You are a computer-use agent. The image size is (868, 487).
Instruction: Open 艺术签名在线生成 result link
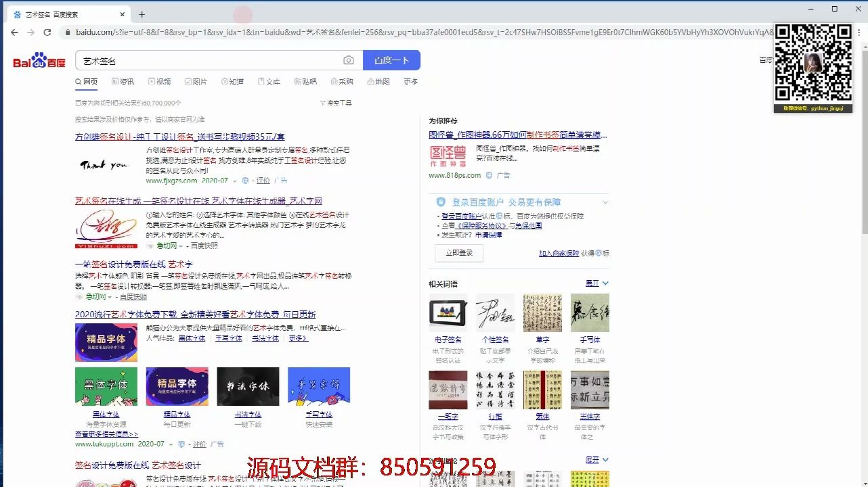[x=198, y=202]
